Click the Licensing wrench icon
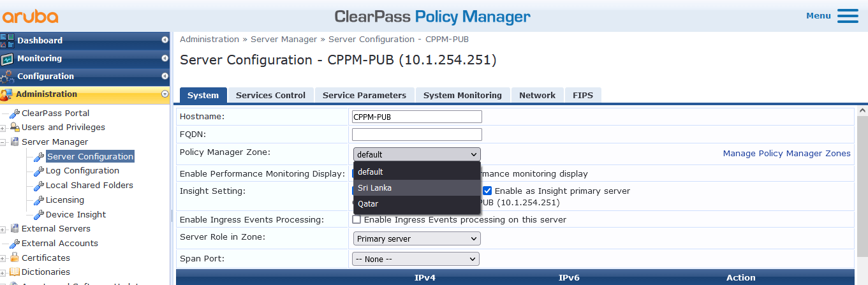The height and width of the screenshot is (285, 868). click(x=39, y=200)
